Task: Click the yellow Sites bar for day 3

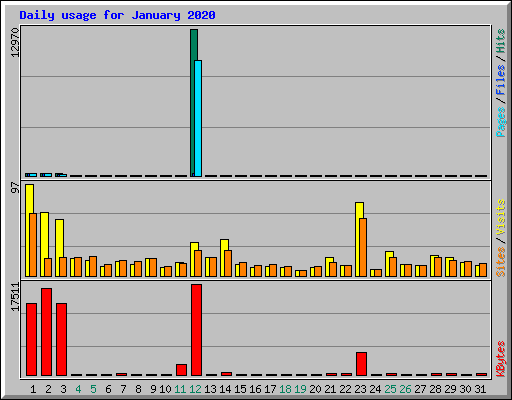Action: [x=58, y=248]
